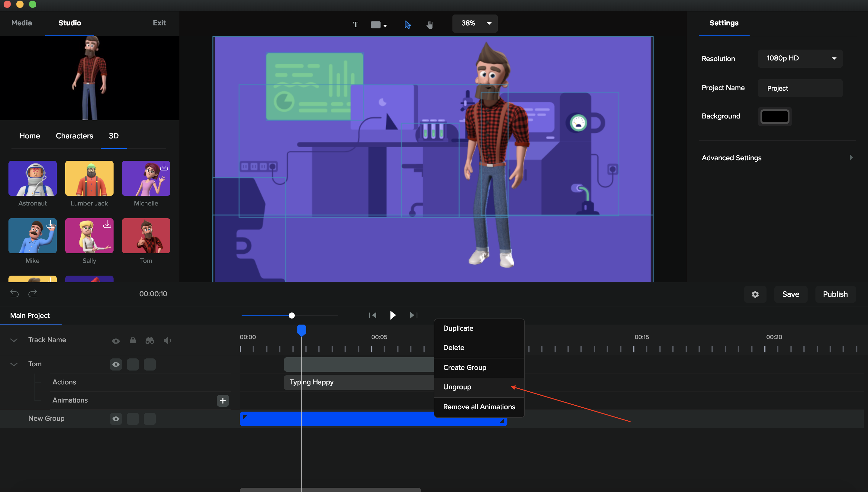Click the Tom 3D preview thumbnail

(x=89, y=78)
